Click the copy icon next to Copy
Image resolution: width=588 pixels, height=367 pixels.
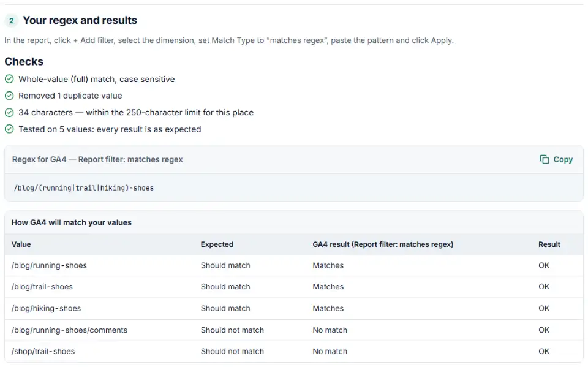[x=544, y=159]
